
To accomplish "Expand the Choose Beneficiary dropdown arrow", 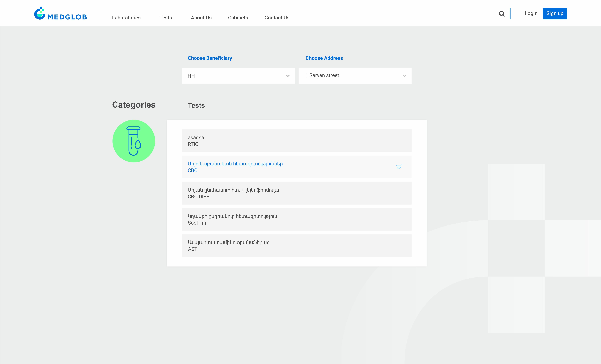I will point(288,76).
